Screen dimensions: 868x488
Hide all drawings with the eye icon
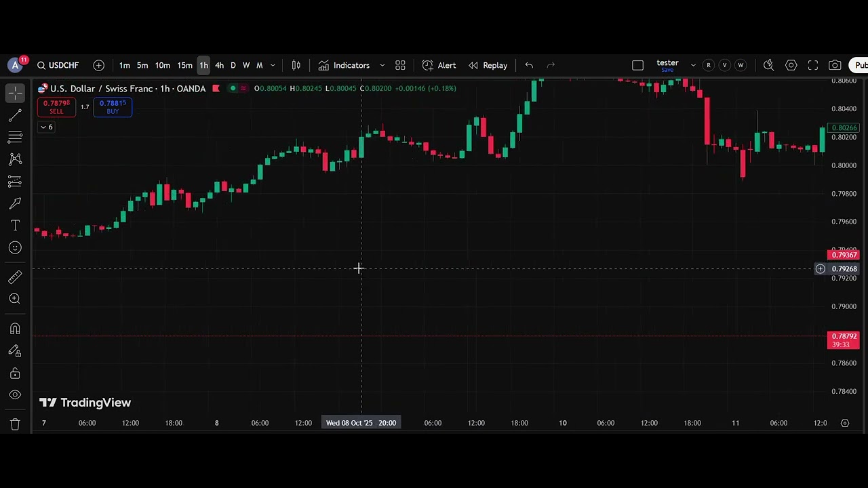[15, 395]
